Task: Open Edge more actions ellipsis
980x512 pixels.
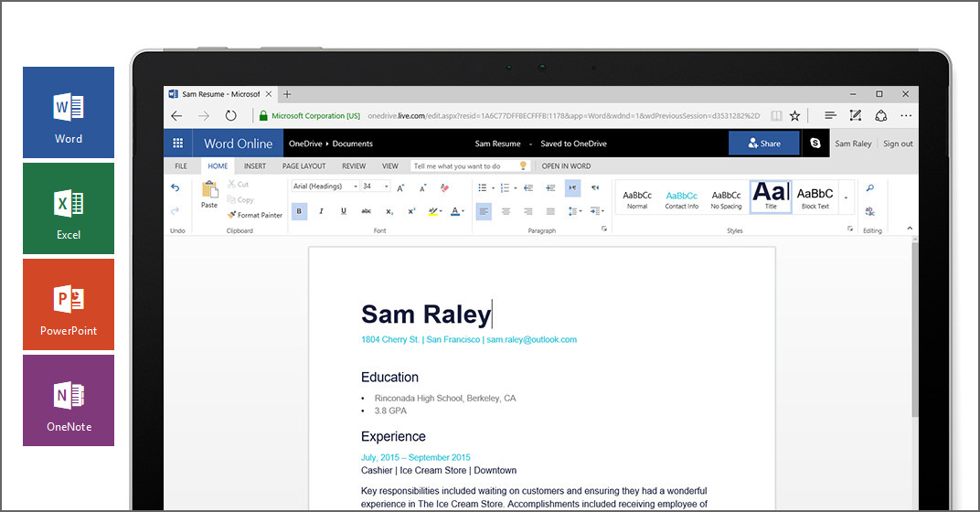Action: pyautogui.click(x=906, y=115)
